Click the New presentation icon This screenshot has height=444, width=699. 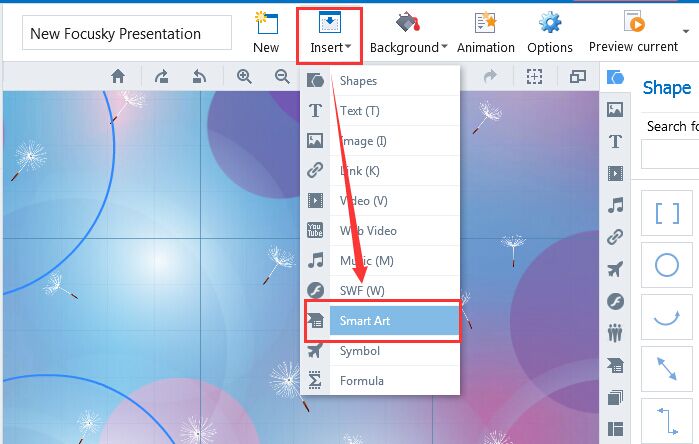[x=266, y=33]
